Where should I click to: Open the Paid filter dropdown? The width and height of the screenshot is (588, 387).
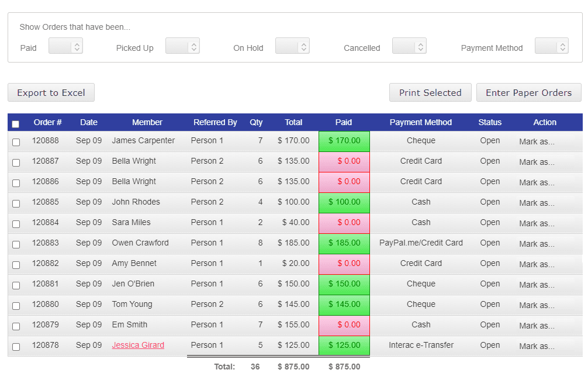click(65, 46)
